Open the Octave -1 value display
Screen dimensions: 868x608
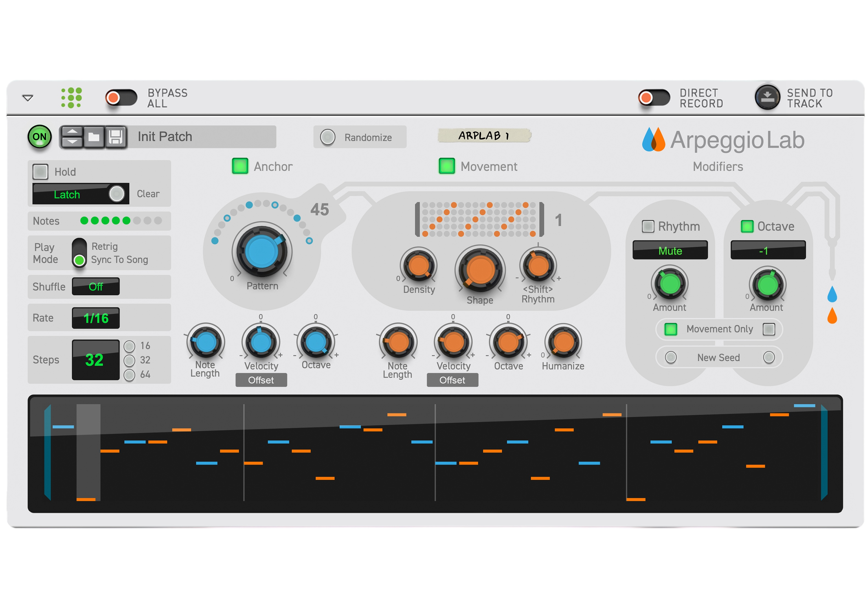coord(768,250)
